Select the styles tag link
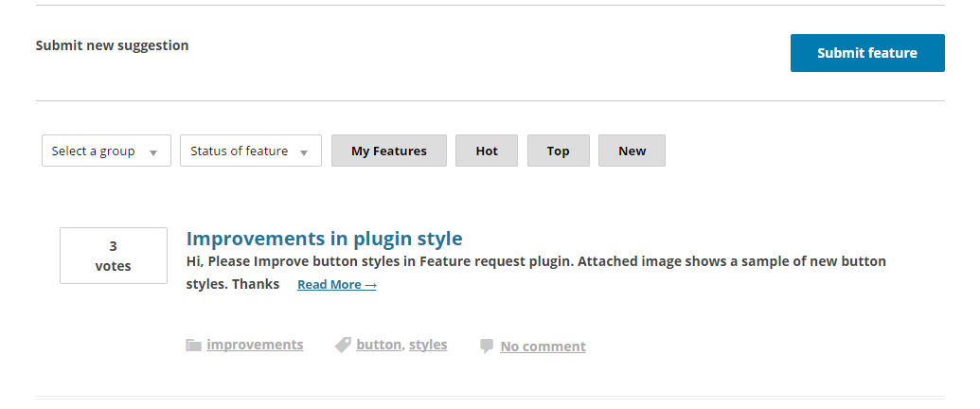Image resolution: width=980 pixels, height=409 pixels. coord(428,346)
